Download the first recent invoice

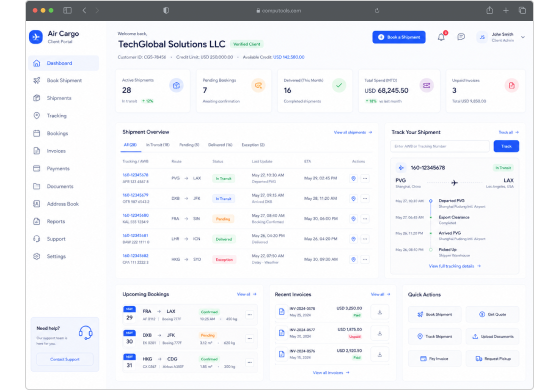(380, 312)
